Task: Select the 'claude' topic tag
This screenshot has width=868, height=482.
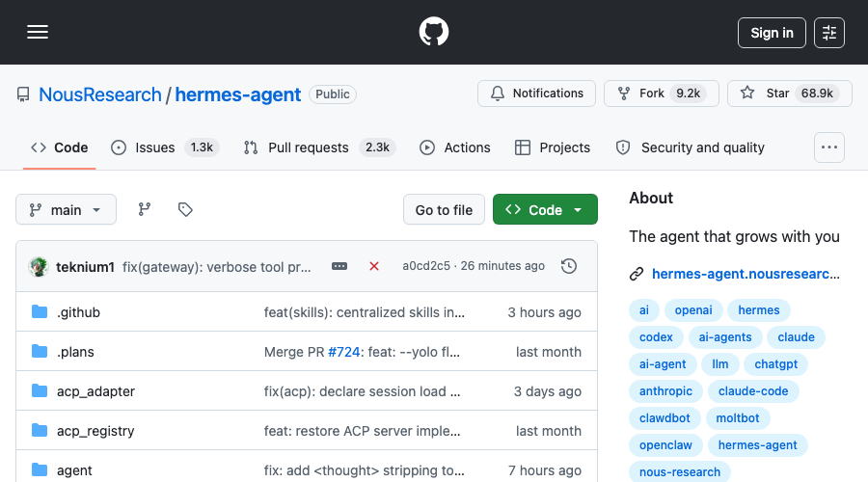Action: [x=796, y=337]
